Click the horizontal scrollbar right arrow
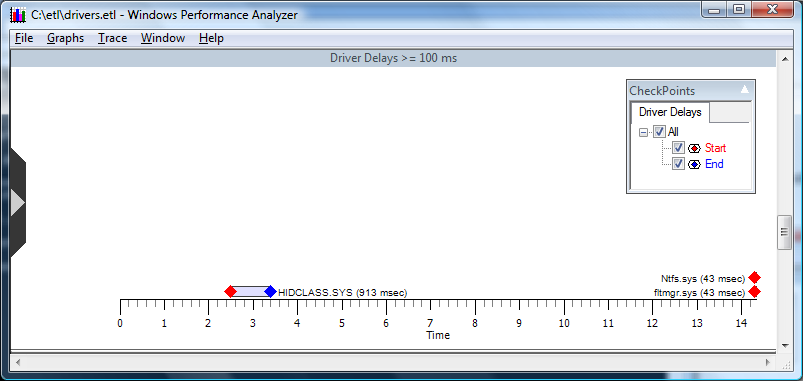The width and height of the screenshot is (803, 381). pos(768,362)
